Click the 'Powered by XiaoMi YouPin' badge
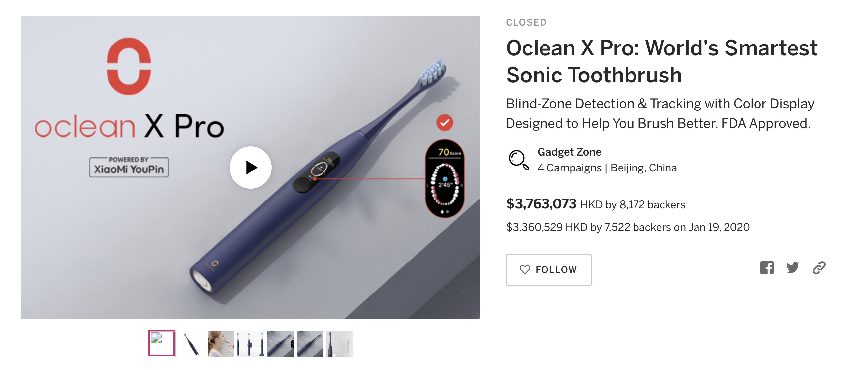This screenshot has width=868, height=370. tap(129, 167)
